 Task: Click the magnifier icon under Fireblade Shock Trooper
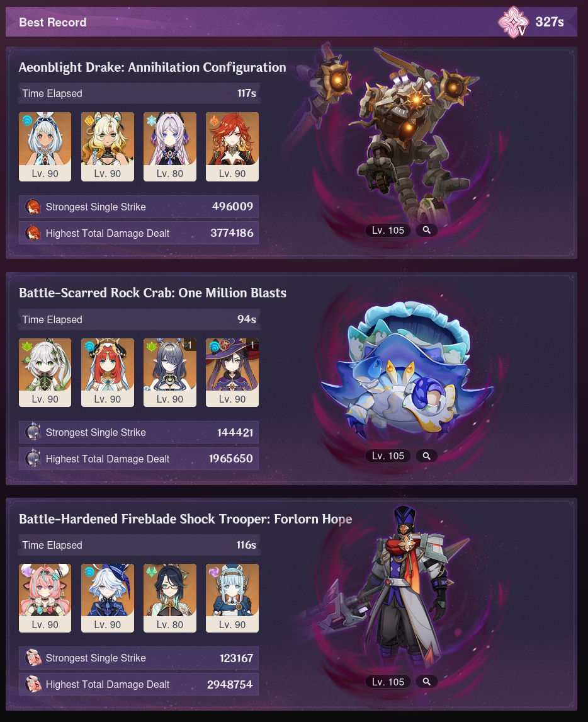click(426, 682)
